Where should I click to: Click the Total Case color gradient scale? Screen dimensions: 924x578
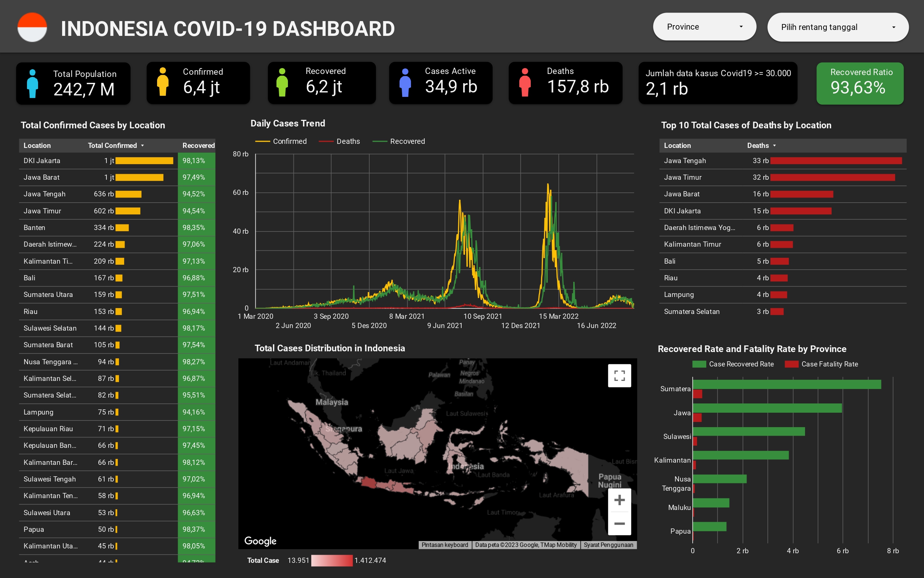(332, 560)
